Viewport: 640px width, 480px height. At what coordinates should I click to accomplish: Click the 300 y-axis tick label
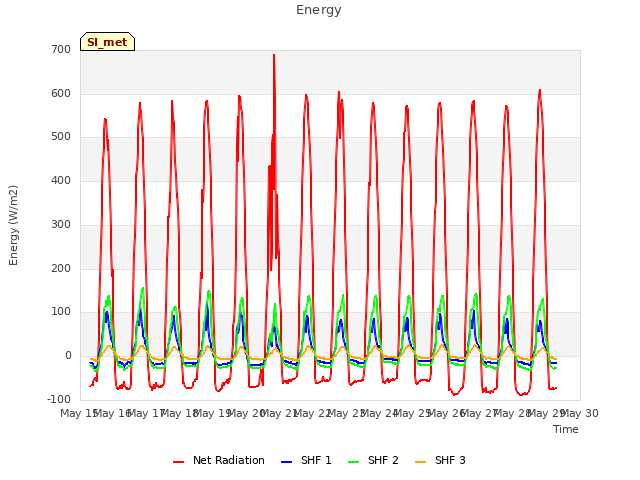[61, 224]
